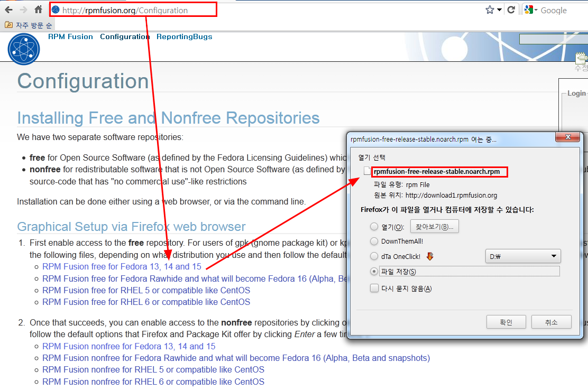
Task: Click the Login panel label
Action: [576, 93]
